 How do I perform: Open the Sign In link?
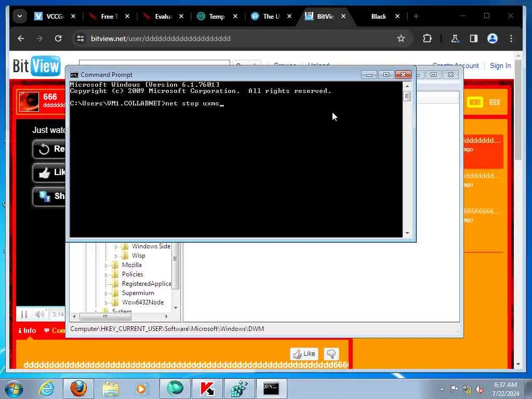pyautogui.click(x=500, y=66)
